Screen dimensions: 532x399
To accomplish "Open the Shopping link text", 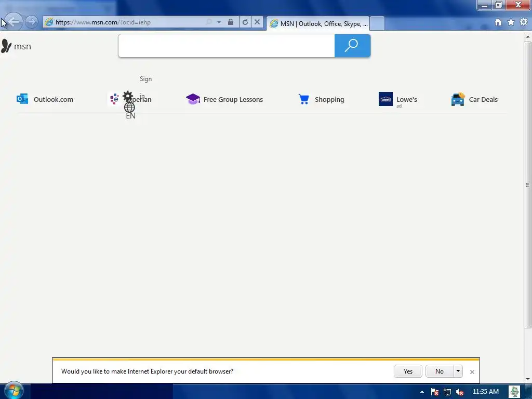I will pyautogui.click(x=329, y=99).
